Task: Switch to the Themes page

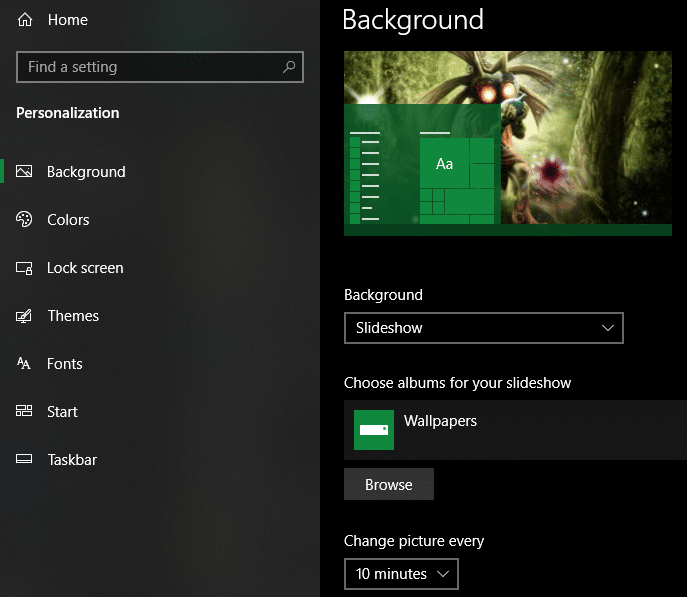Action: (x=73, y=316)
